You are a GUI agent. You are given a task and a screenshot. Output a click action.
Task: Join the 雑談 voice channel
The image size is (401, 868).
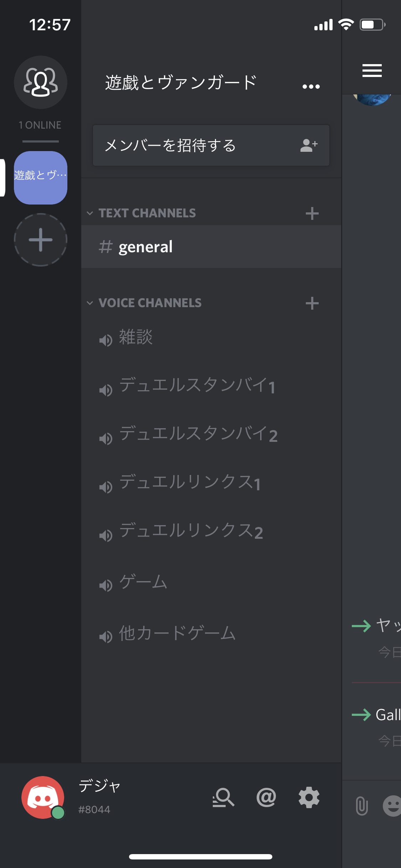click(x=211, y=337)
